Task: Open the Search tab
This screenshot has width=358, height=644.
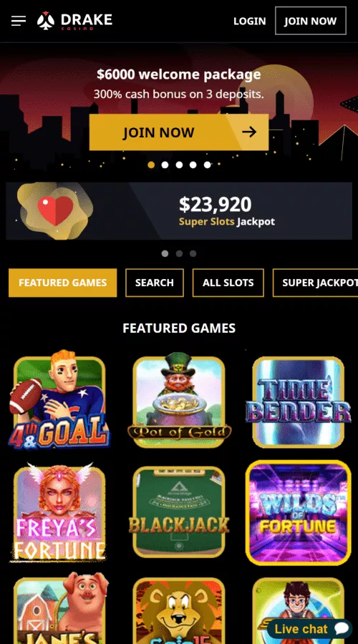Action: pos(155,283)
